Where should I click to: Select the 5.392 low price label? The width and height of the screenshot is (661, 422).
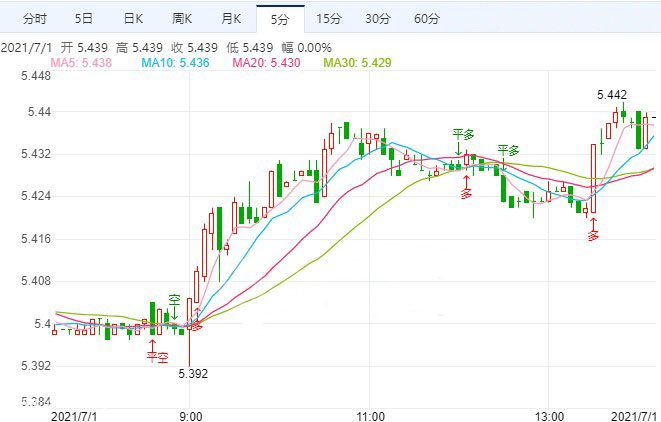click(193, 374)
